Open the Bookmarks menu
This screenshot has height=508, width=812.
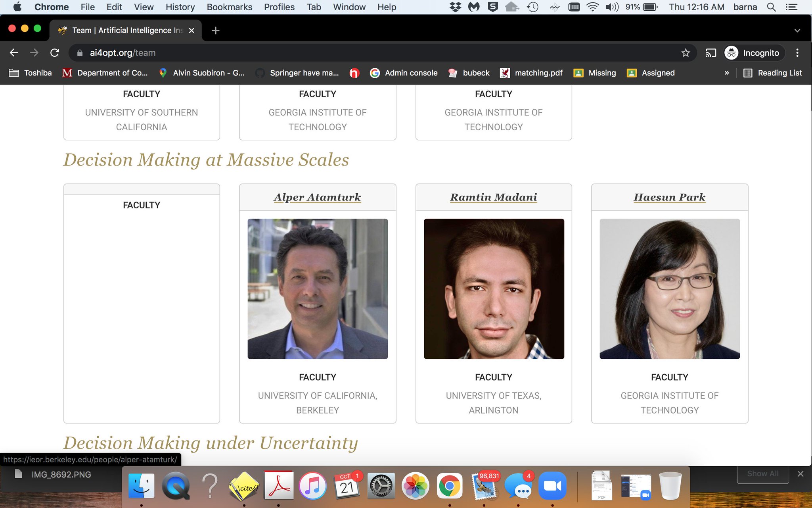pos(229,7)
